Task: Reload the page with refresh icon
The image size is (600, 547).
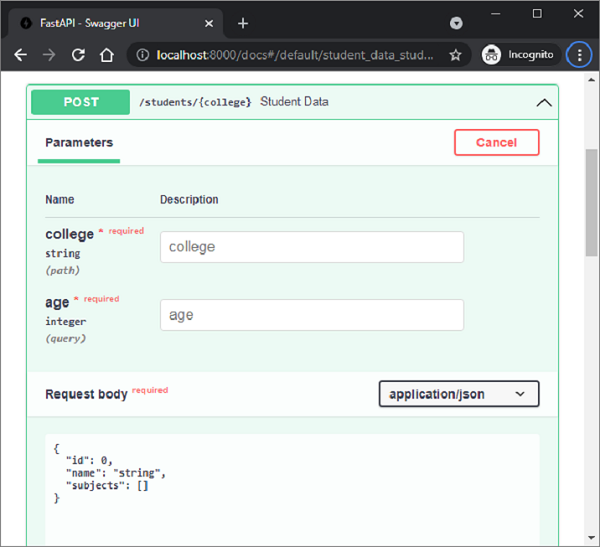Action: (x=79, y=55)
